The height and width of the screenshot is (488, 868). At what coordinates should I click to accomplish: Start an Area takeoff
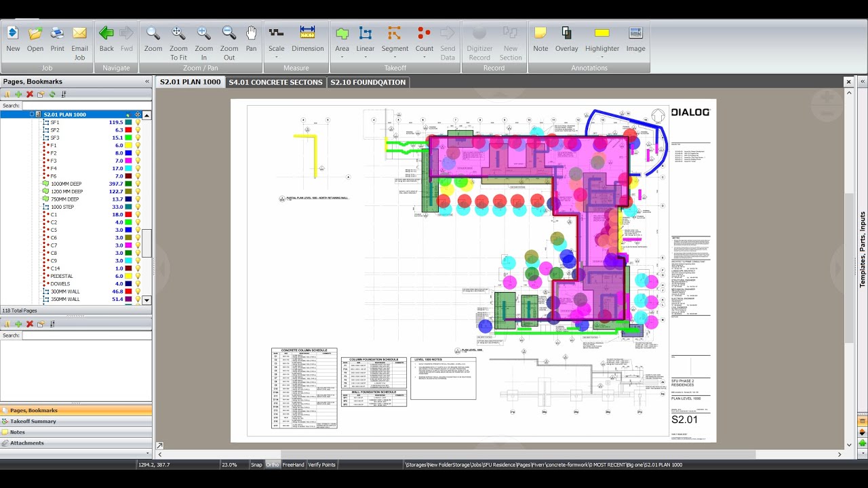[x=342, y=39]
